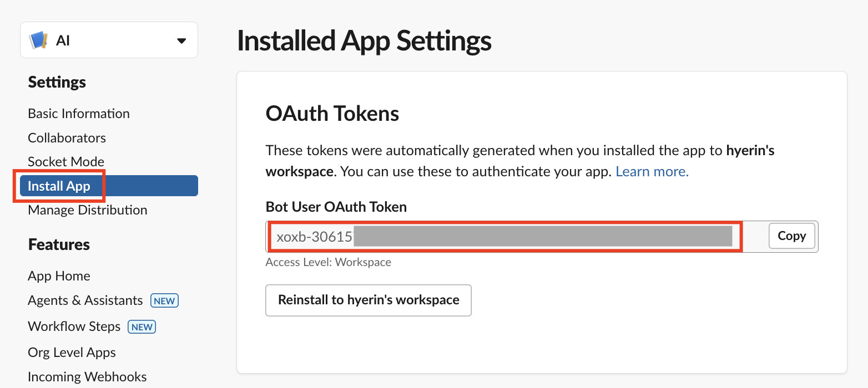Select Install App in the sidebar
Screen dimensions: 868x388
(x=59, y=186)
